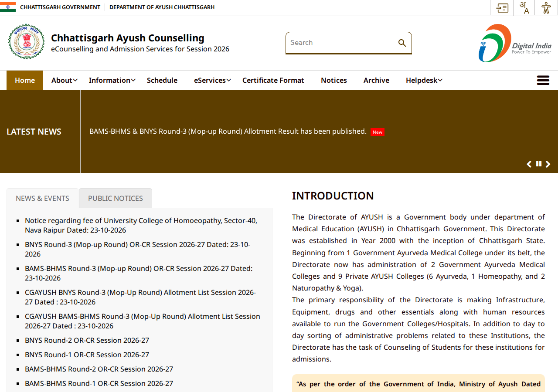This screenshot has height=392, width=558.
Task: Select the News & Events tab
Action: point(42,198)
